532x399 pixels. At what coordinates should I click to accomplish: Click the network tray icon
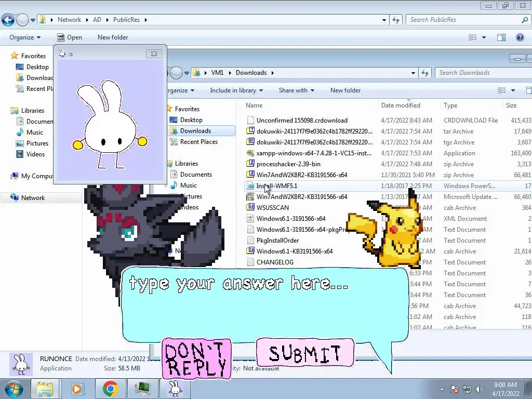tap(467, 389)
